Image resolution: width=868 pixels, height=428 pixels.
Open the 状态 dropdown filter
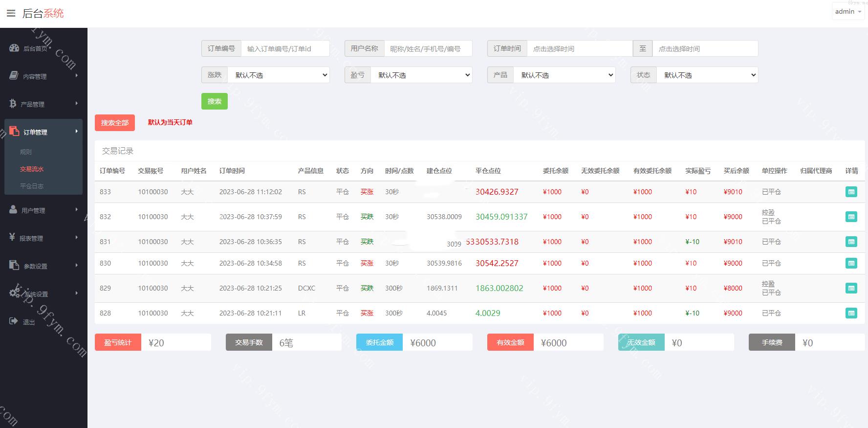[707, 75]
